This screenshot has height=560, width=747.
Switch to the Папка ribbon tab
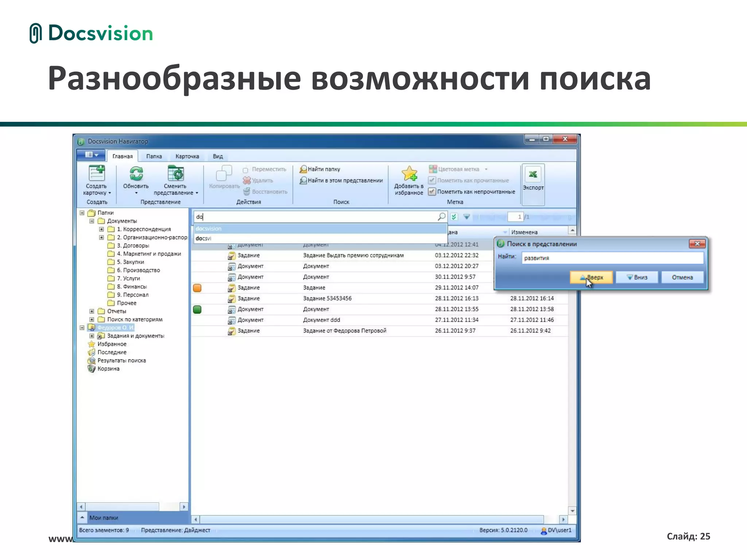(x=154, y=156)
